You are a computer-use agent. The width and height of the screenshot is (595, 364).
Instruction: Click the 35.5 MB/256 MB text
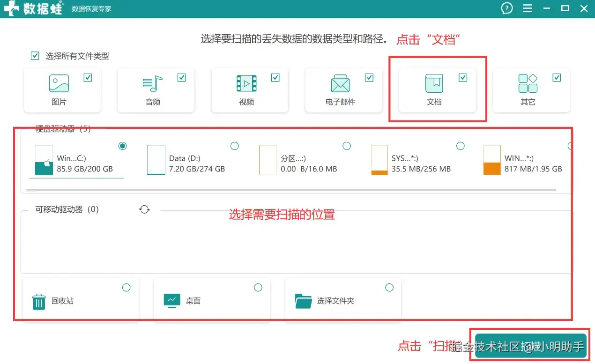pyautogui.click(x=421, y=169)
